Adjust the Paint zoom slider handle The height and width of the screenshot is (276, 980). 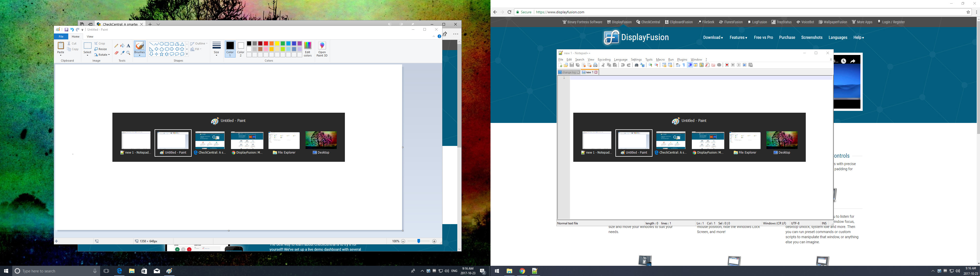click(x=418, y=241)
